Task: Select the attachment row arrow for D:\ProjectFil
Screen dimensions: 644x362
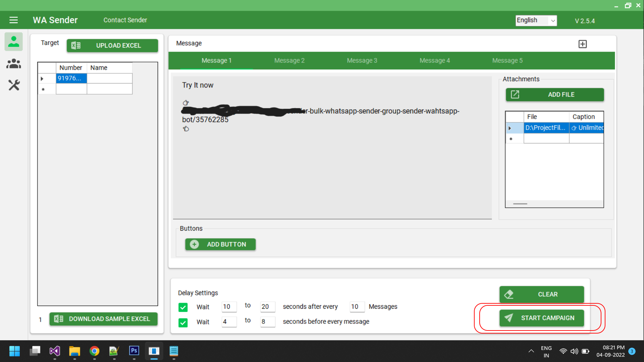Action: (x=510, y=128)
